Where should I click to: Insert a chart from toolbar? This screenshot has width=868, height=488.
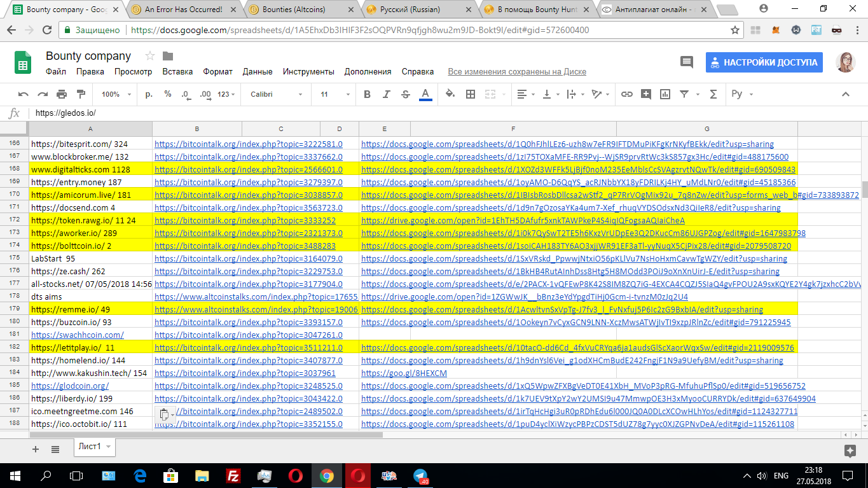click(665, 94)
